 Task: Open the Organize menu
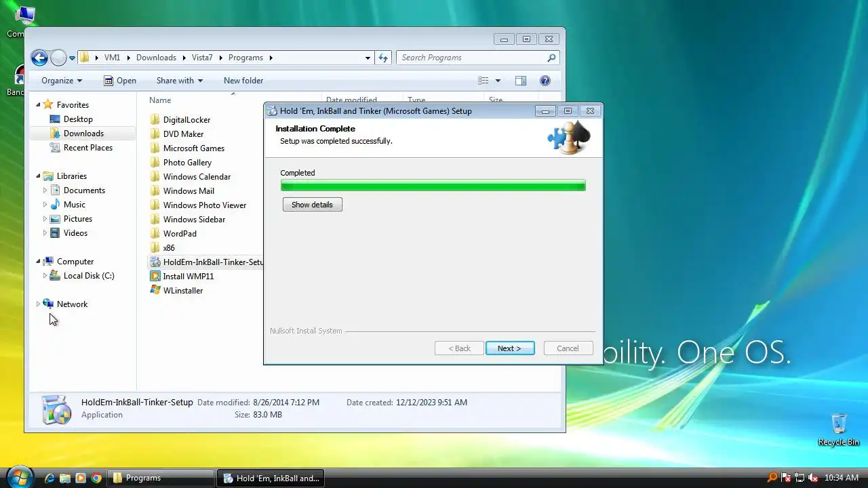[x=62, y=81]
